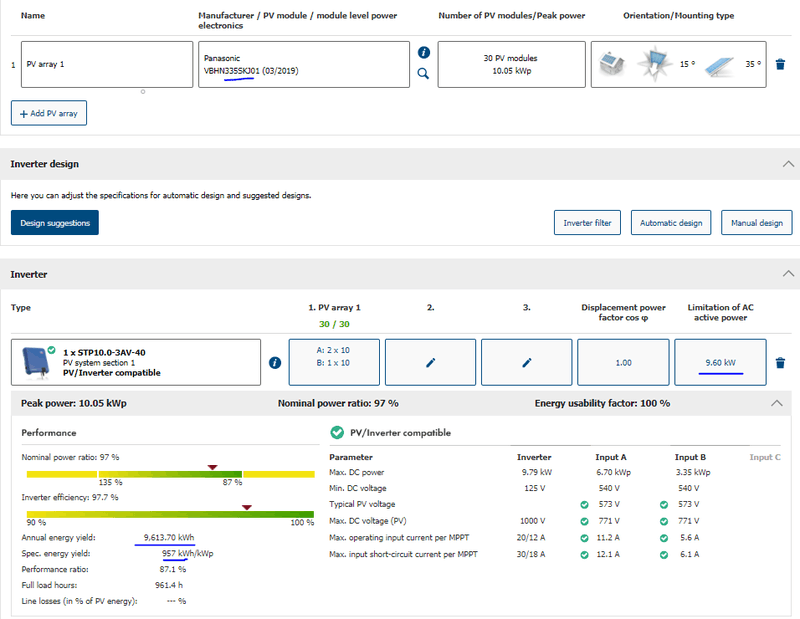
Task: Open the Inverter filter
Action: click(x=588, y=223)
